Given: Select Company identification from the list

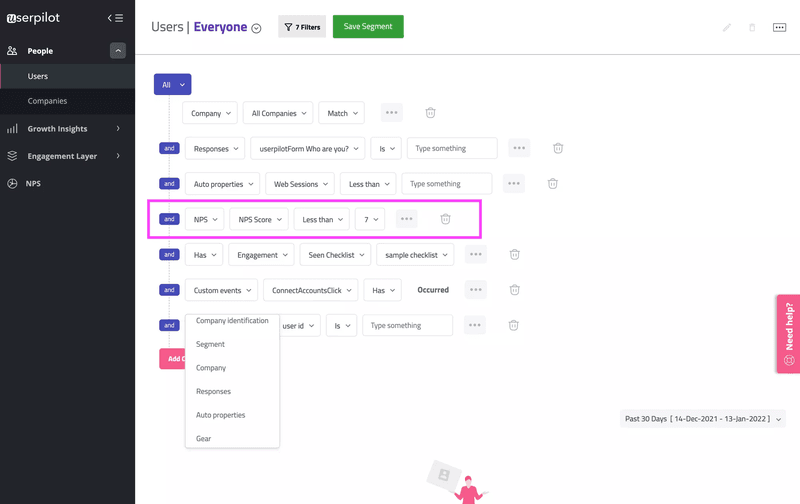Looking at the screenshot, I should coord(232,321).
